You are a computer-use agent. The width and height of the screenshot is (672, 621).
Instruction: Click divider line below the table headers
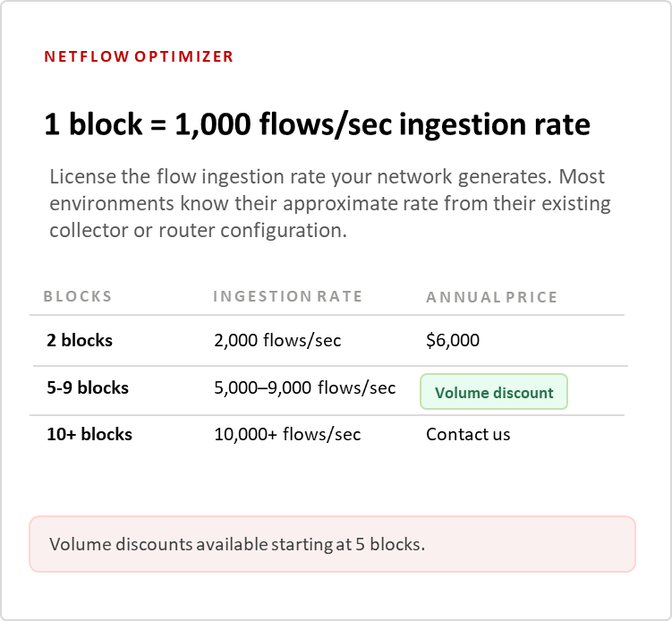pos(327,315)
